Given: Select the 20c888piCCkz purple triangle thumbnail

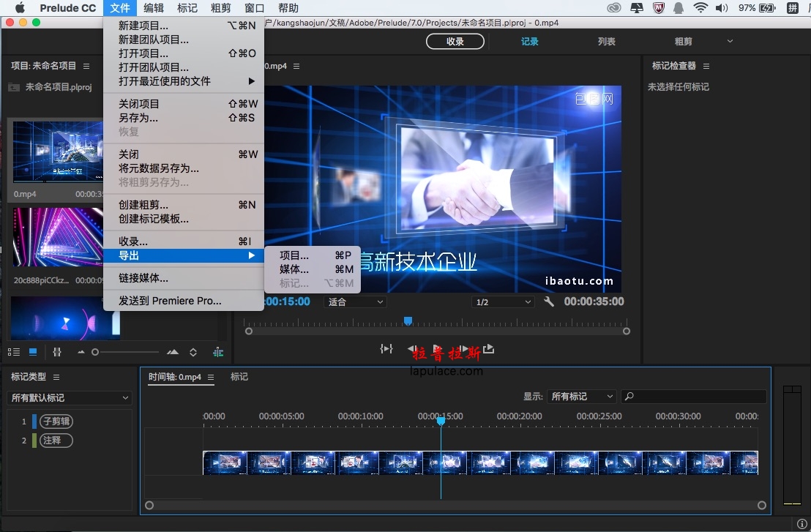Looking at the screenshot, I should (58, 237).
